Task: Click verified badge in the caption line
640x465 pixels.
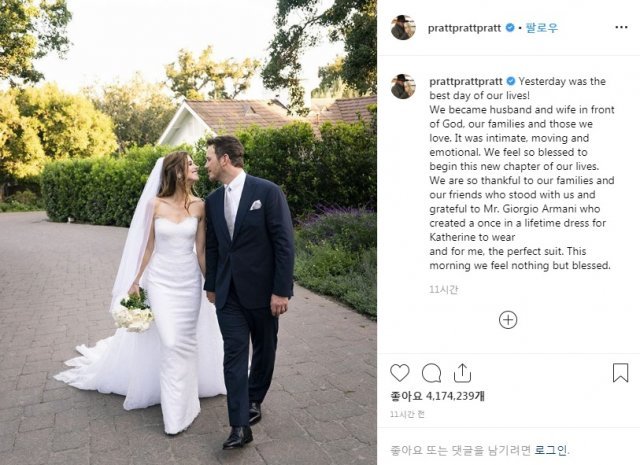Action: [x=511, y=81]
